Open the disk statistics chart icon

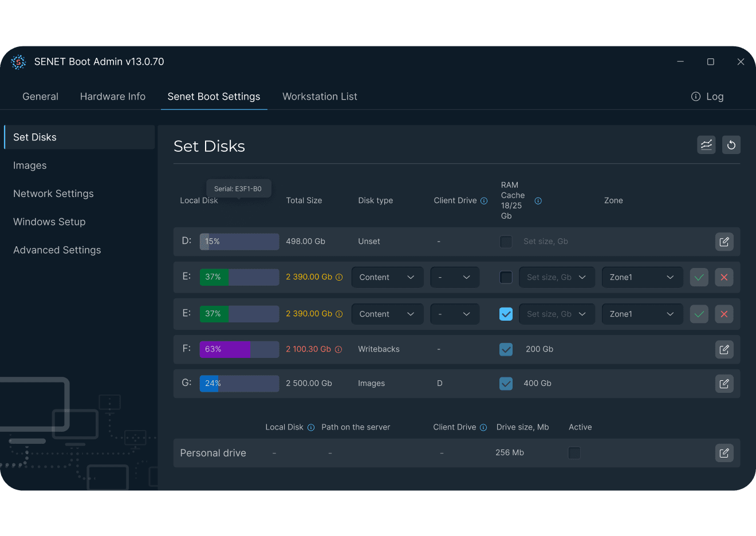(x=706, y=145)
